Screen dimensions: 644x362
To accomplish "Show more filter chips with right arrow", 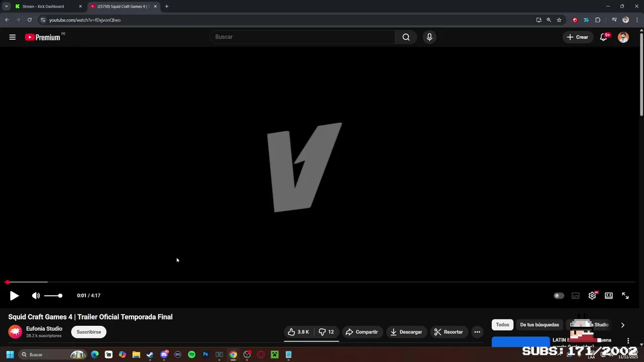I will (622, 325).
